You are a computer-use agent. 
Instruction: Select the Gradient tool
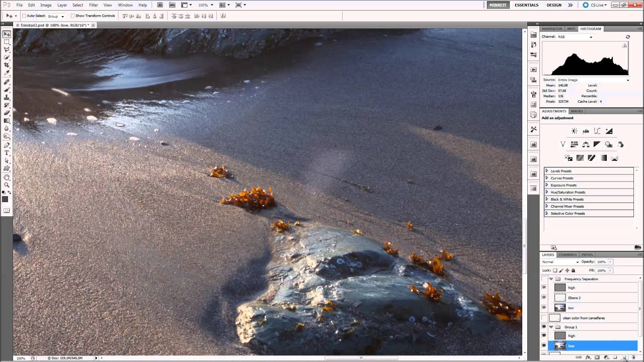click(x=7, y=121)
